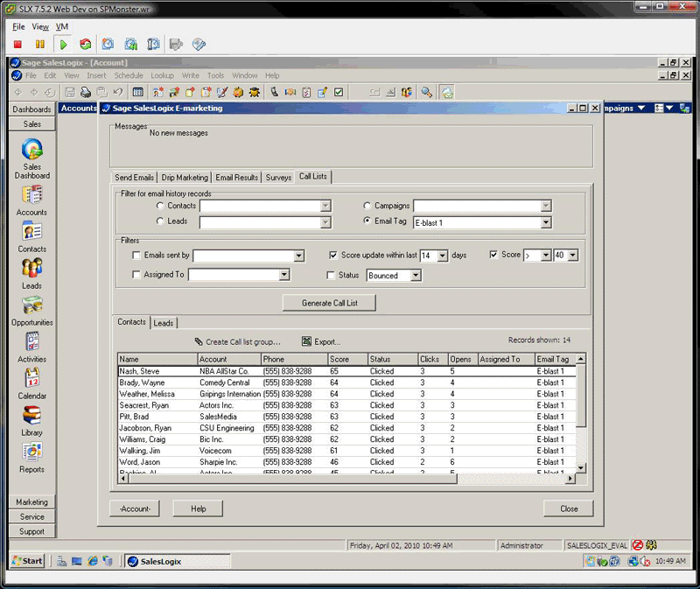700x589 pixels.
Task: Click the SalesLogix taskbar button
Action: pos(178,561)
